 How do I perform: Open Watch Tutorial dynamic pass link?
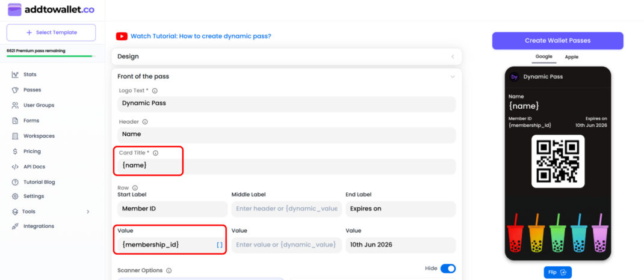(201, 36)
